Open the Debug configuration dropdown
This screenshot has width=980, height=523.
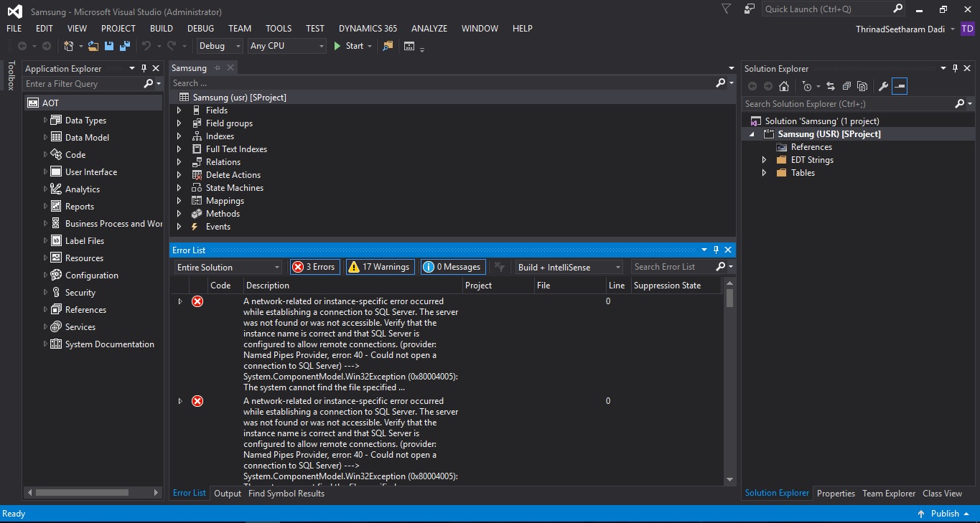click(x=220, y=46)
